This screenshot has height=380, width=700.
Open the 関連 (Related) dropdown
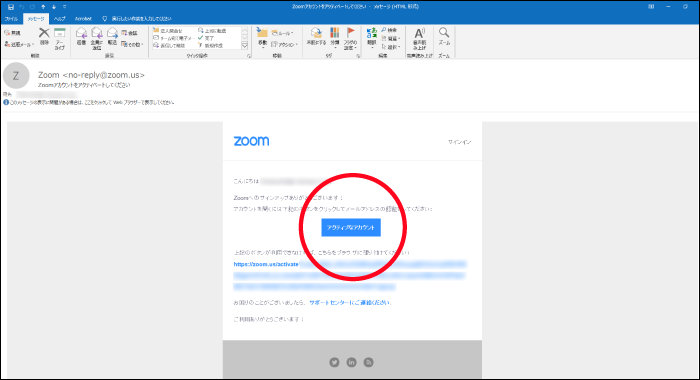pyautogui.click(x=391, y=38)
